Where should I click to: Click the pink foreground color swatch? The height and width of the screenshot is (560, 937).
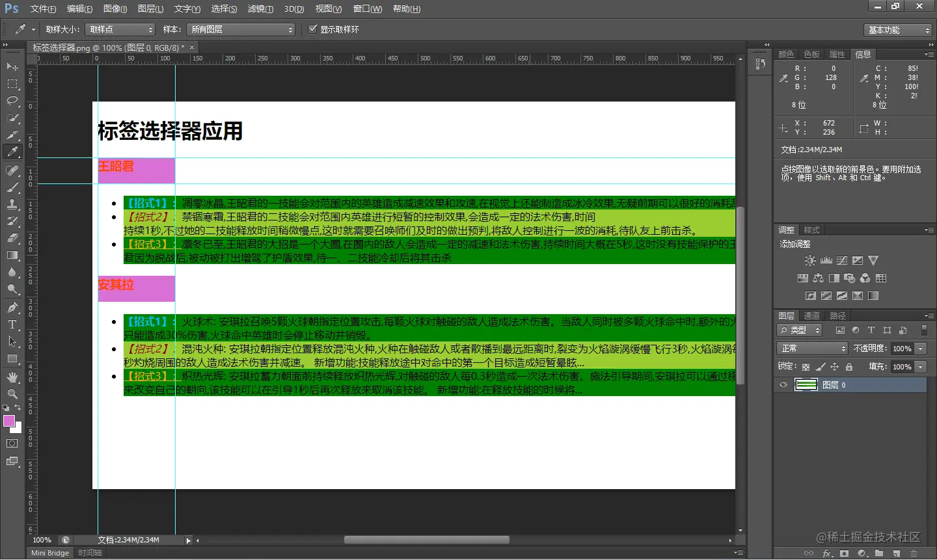pos(8,420)
